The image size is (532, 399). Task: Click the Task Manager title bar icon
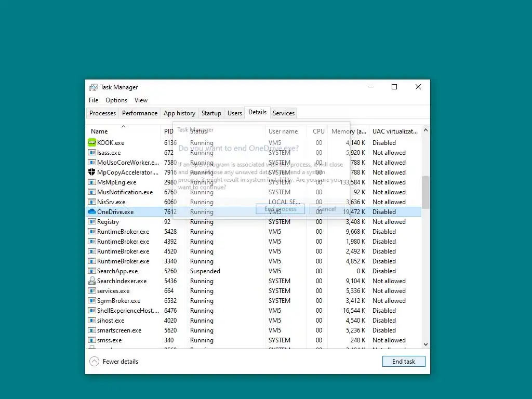click(94, 87)
